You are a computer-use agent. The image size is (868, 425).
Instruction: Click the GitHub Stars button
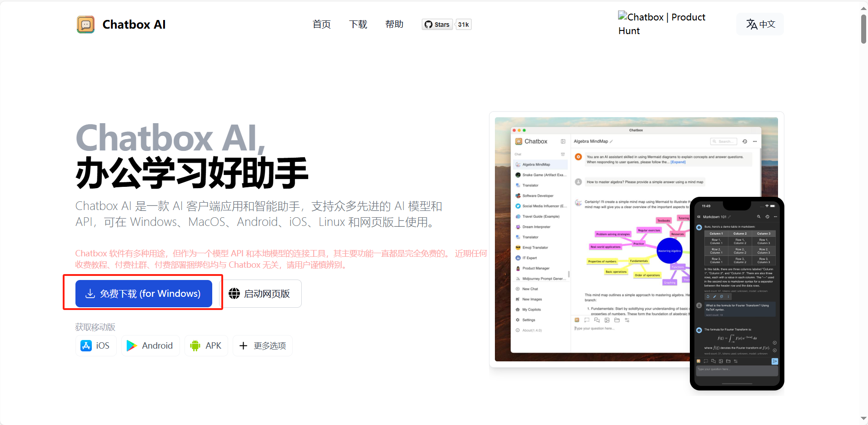tap(437, 25)
